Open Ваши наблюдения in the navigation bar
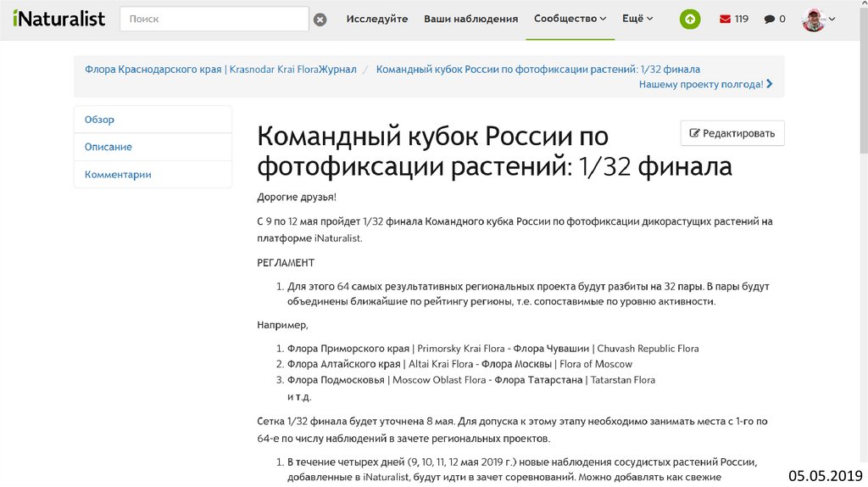 [470, 19]
